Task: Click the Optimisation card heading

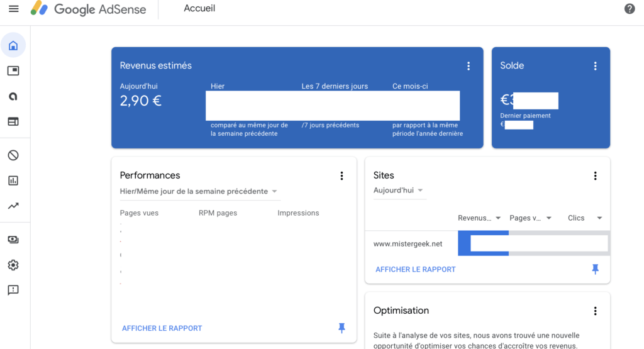Action: click(401, 311)
